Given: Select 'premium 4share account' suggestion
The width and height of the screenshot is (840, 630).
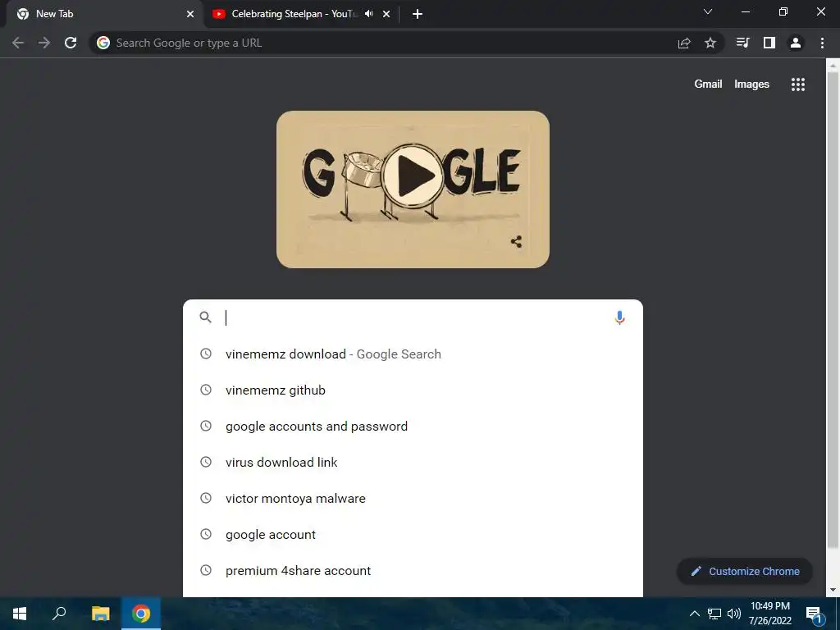Looking at the screenshot, I should 413,571.
